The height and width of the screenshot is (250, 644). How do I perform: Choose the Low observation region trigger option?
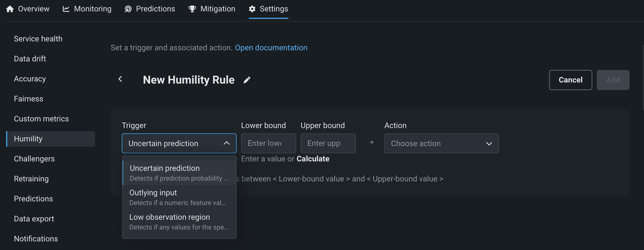point(179,222)
